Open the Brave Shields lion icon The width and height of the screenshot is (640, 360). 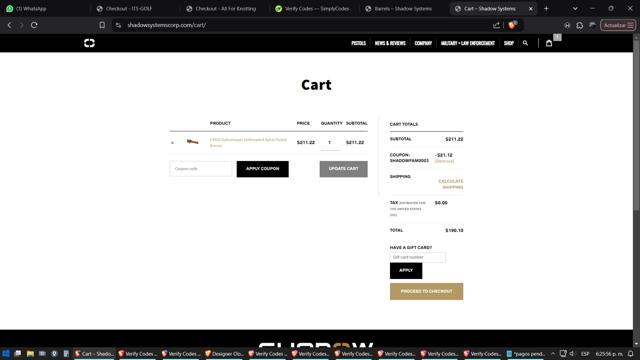(512, 25)
